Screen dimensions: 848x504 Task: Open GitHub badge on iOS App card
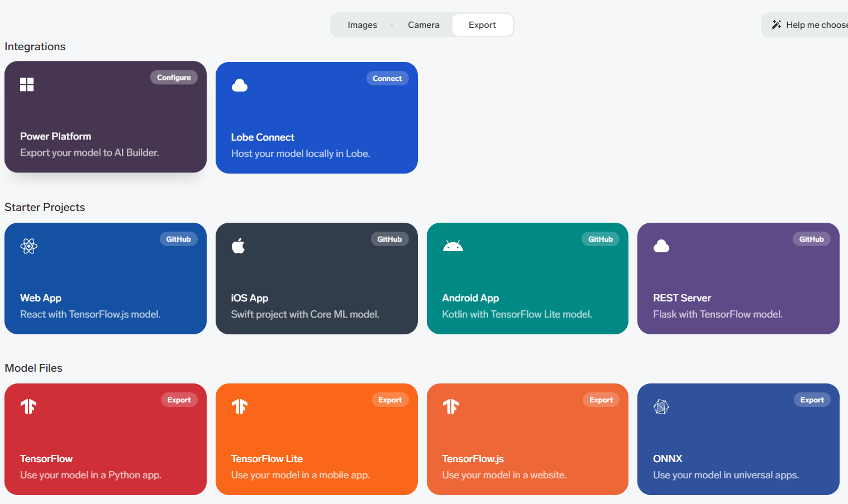click(389, 239)
